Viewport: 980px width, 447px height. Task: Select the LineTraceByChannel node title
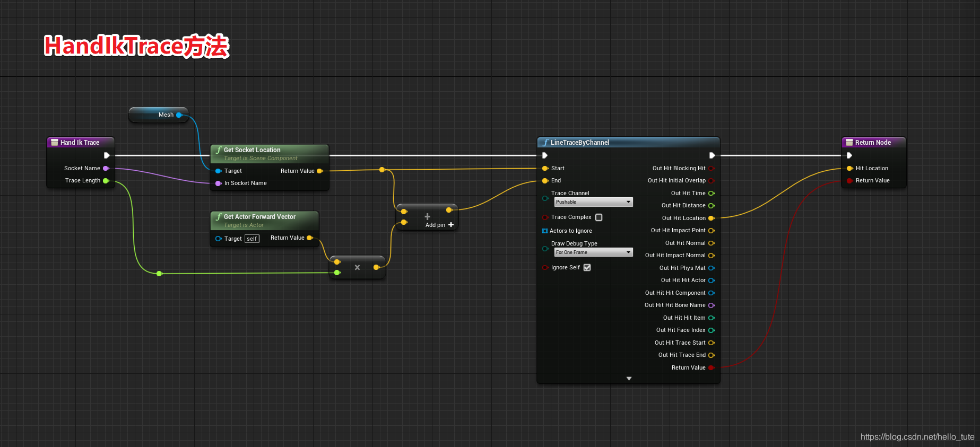[579, 143]
